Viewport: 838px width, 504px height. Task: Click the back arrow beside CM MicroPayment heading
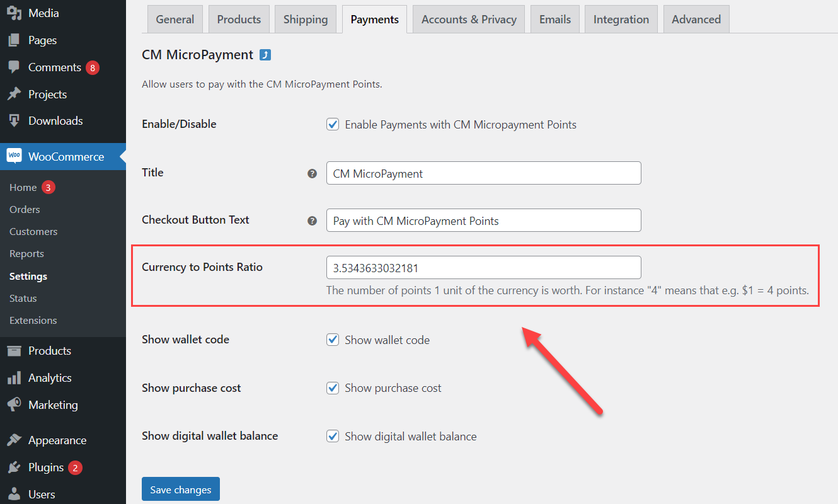265,55
